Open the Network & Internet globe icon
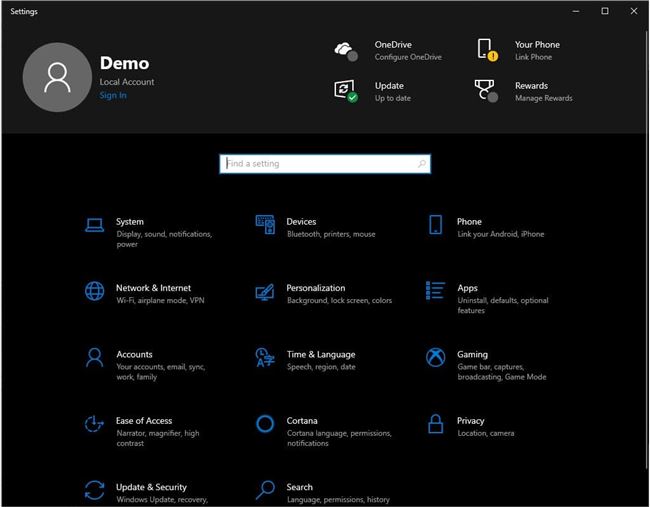Image resolution: width=650 pixels, height=507 pixels. point(95,291)
